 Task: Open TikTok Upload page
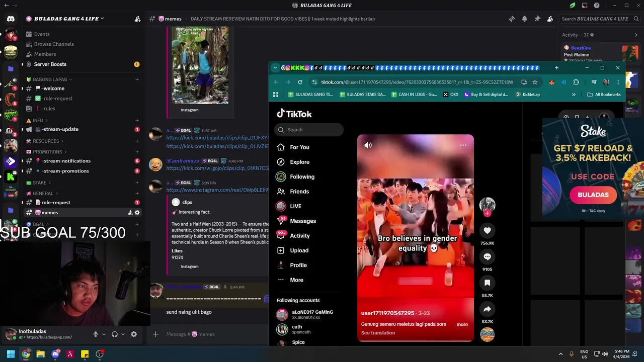coord(299,250)
